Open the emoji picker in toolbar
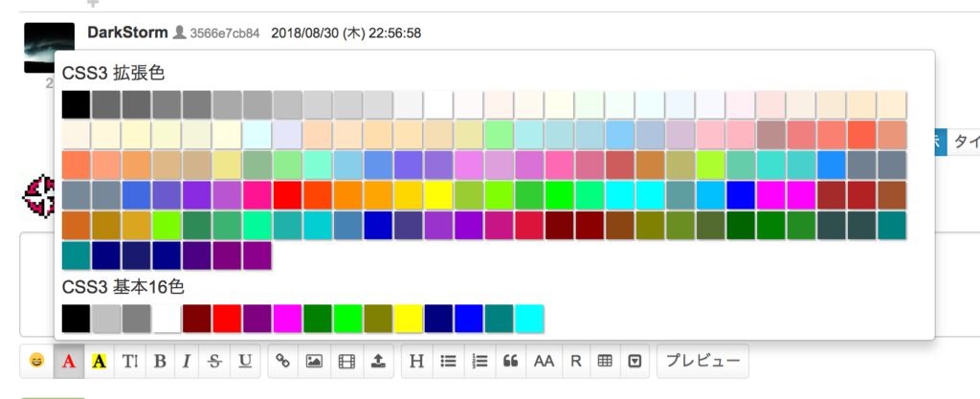Image resolution: width=980 pixels, height=399 pixels. (x=36, y=362)
